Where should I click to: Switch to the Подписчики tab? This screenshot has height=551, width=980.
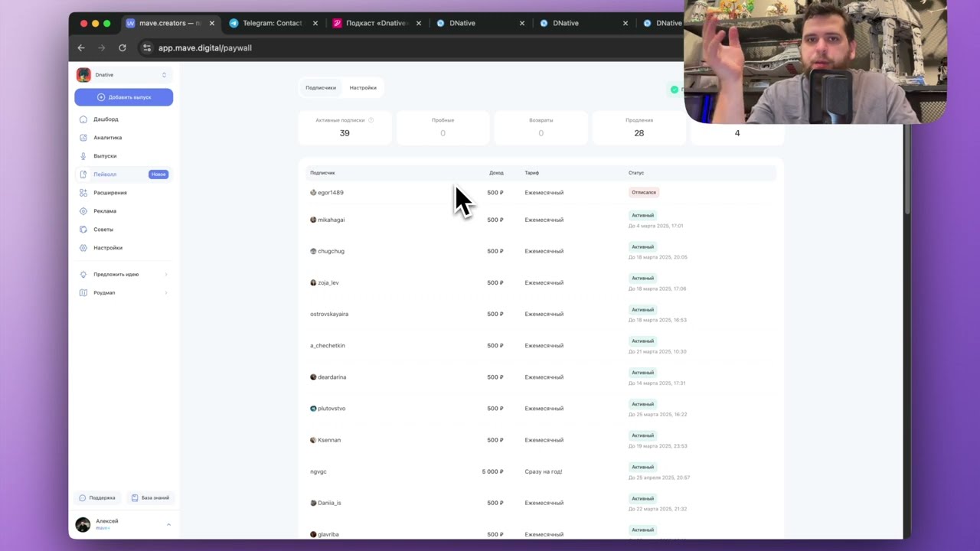click(x=321, y=88)
